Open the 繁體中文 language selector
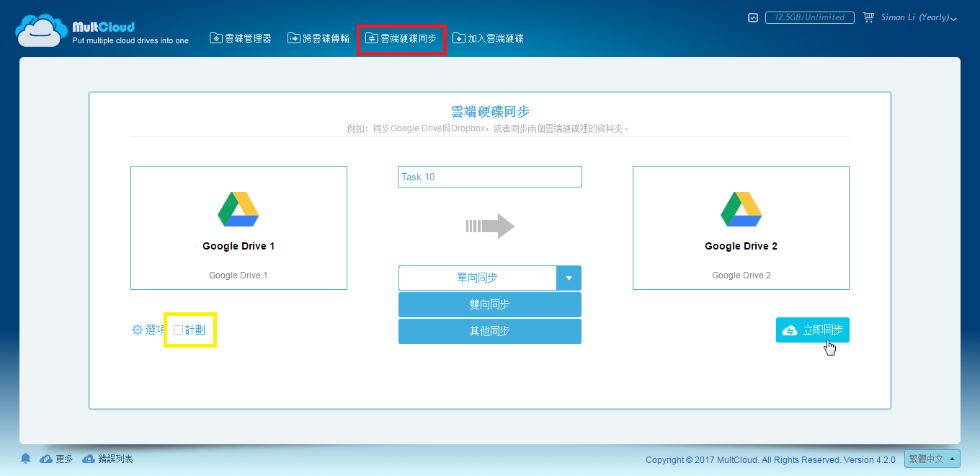 point(932,459)
